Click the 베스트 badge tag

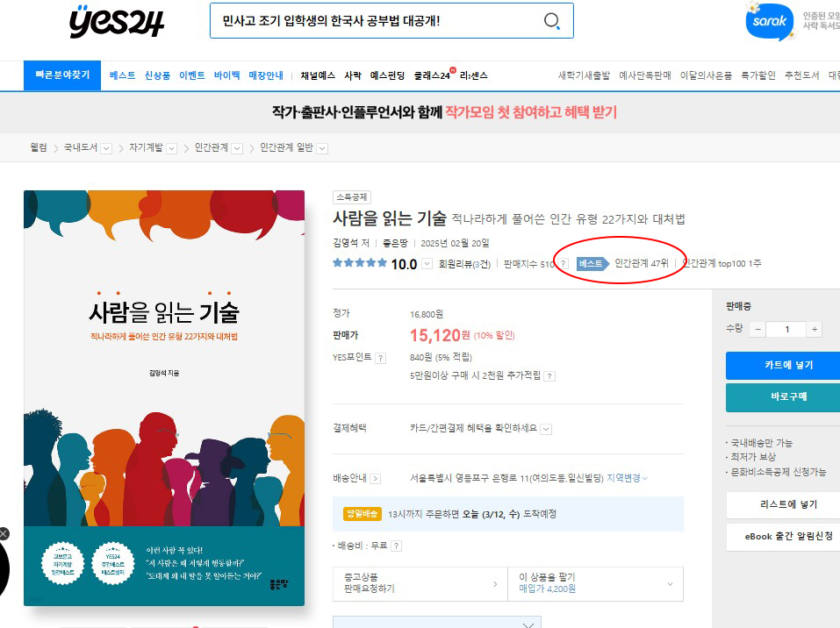click(x=592, y=263)
